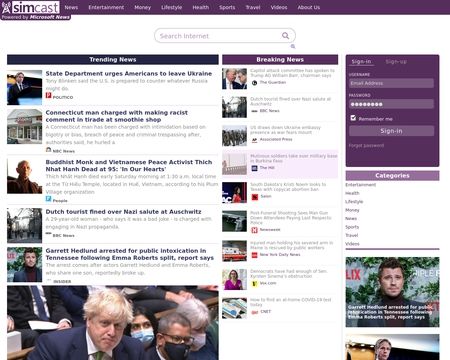Screen dimensions: 450x360
Task: Select Lifestyle in the Categories list
Action: point(354,202)
